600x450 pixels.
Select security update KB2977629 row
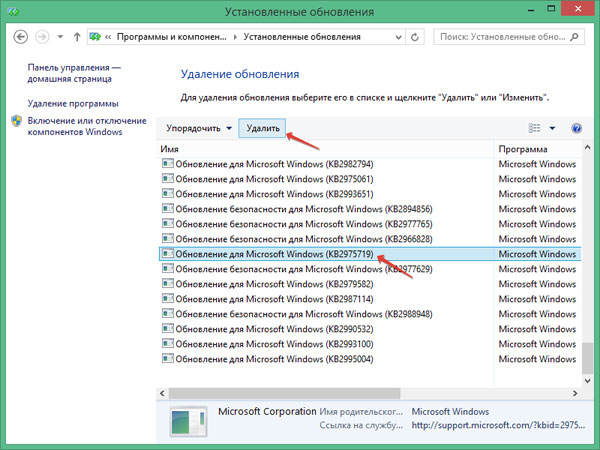pos(370,269)
